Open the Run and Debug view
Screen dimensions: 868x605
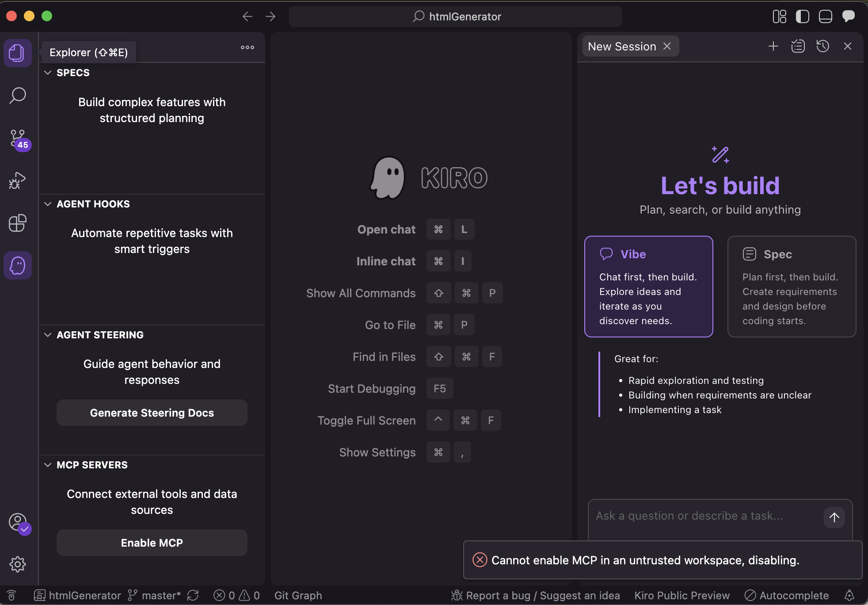coord(18,180)
